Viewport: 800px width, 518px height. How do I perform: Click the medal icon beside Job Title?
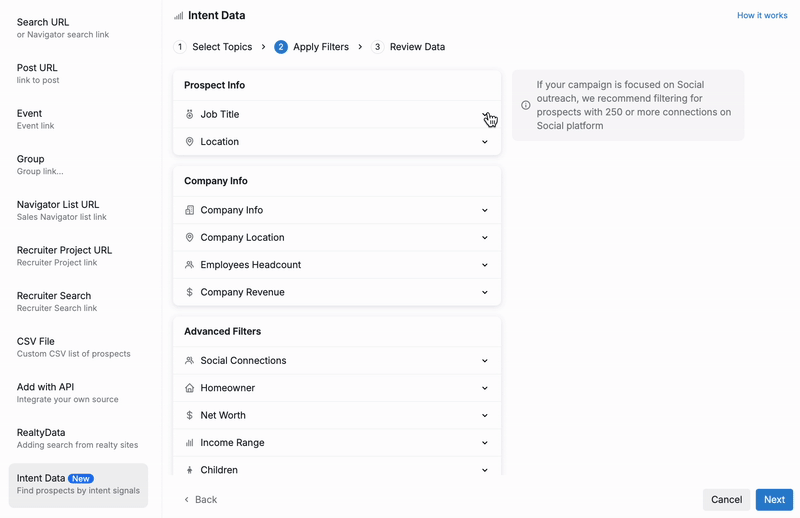click(x=189, y=114)
